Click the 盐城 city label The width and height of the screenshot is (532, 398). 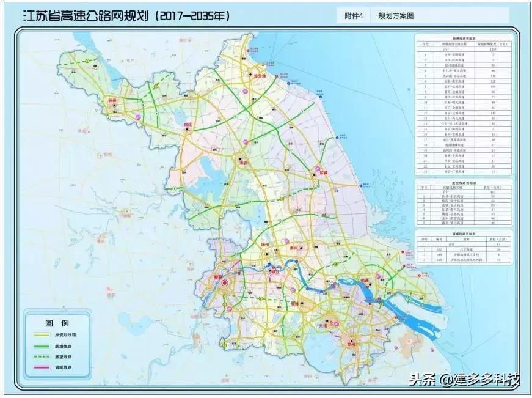click(324, 173)
